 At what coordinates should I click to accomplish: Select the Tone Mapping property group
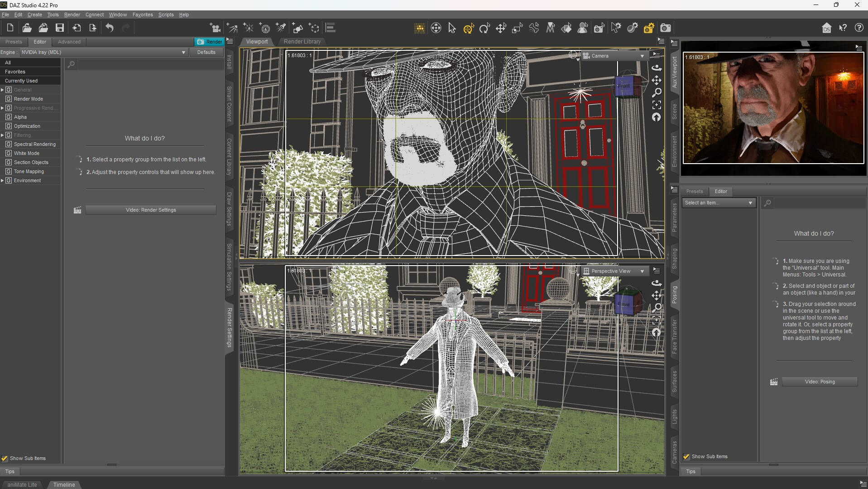click(x=29, y=171)
